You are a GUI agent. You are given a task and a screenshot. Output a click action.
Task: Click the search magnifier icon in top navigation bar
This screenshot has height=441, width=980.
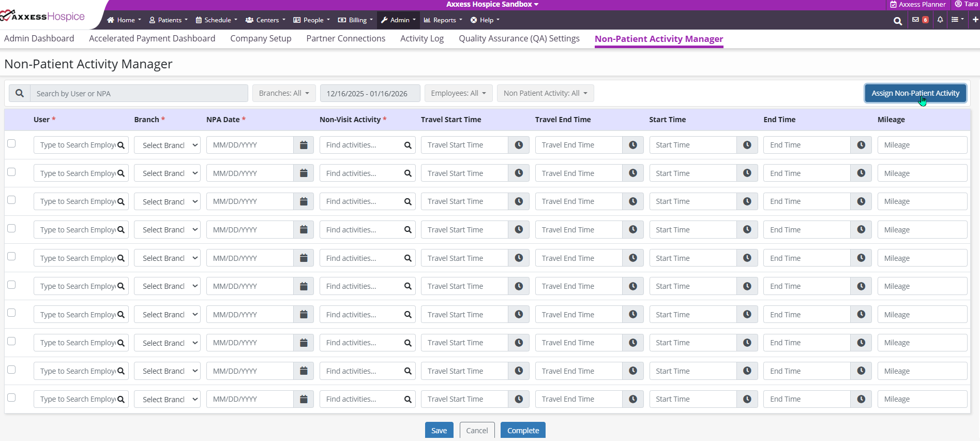coord(897,21)
